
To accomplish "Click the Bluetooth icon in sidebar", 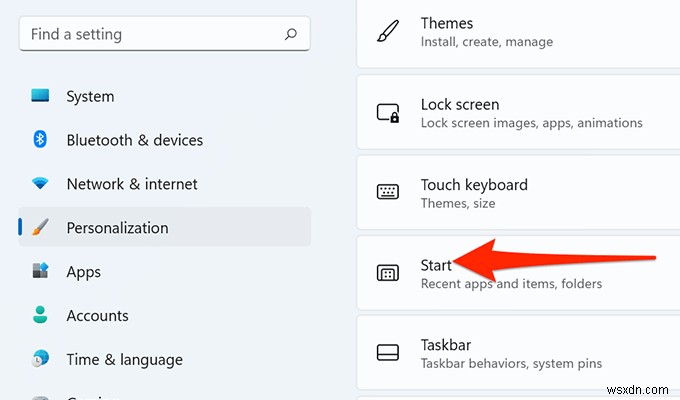I will tap(40, 139).
